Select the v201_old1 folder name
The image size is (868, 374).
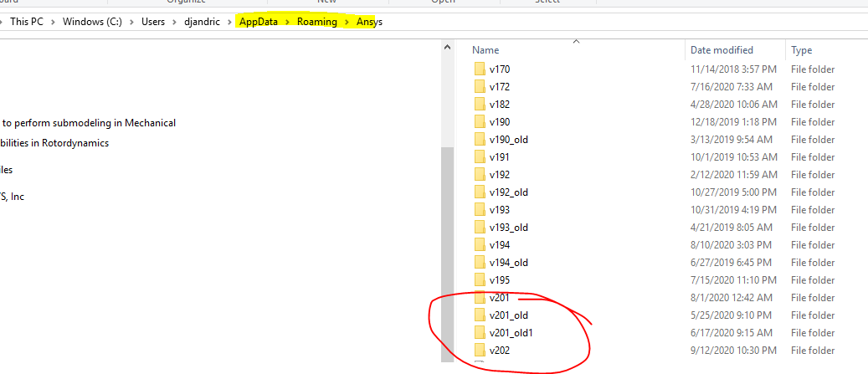511,332
